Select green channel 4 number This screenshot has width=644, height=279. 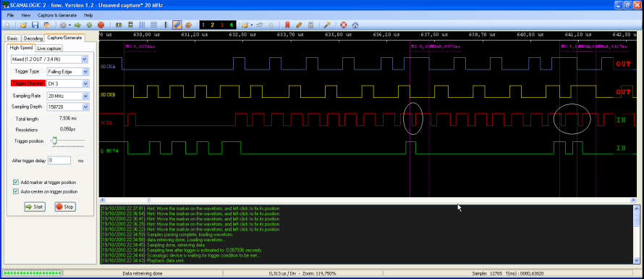click(232, 25)
